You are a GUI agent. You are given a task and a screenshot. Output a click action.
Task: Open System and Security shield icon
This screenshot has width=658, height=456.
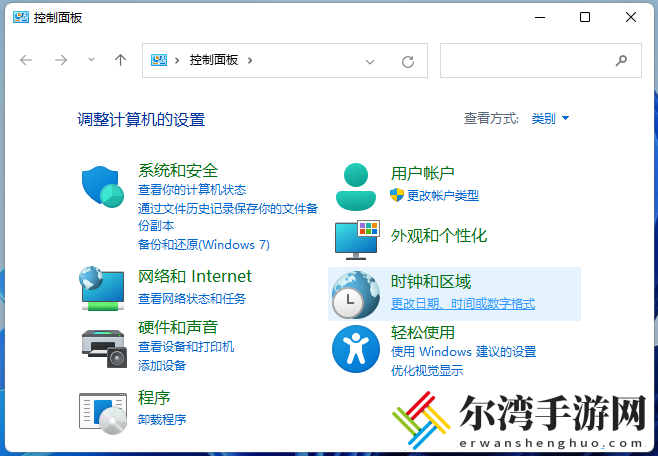(x=103, y=187)
